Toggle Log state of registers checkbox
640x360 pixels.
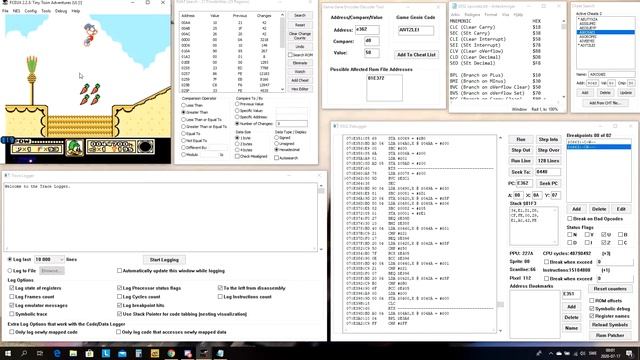11,288
